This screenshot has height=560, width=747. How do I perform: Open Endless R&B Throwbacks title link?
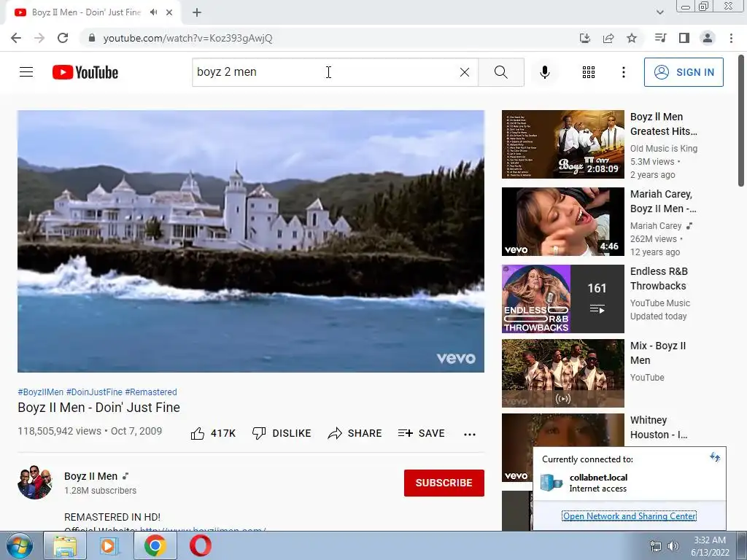659,279
